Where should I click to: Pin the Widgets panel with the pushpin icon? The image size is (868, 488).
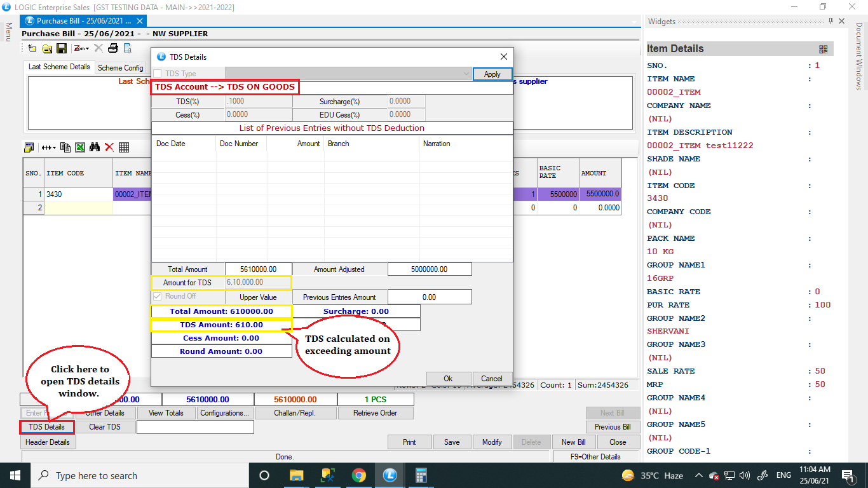coord(831,22)
